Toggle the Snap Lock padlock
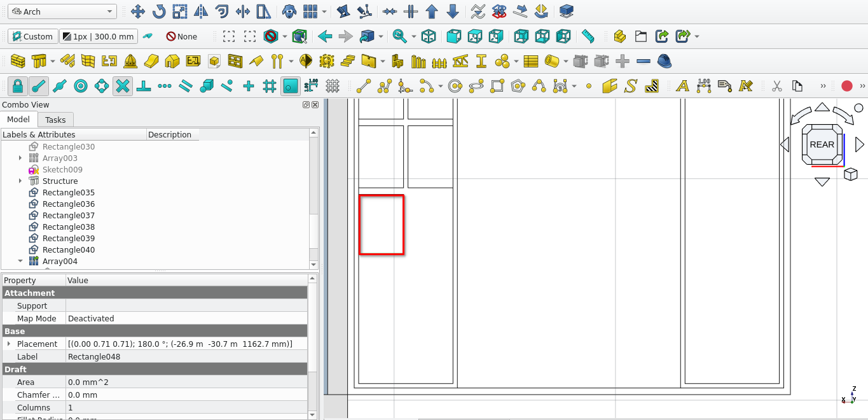The image size is (868, 420). tap(17, 86)
